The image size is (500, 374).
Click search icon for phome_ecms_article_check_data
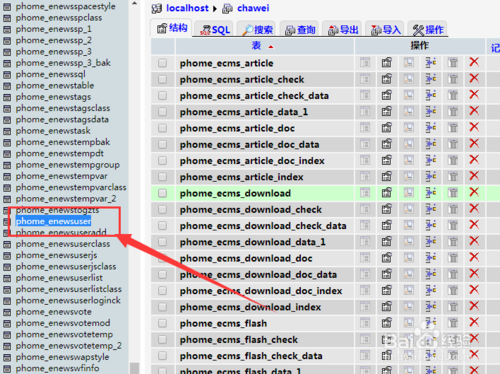(409, 95)
